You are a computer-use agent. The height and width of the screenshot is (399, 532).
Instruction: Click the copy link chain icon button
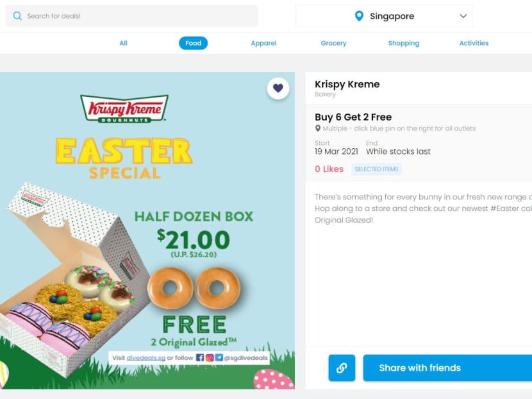[x=342, y=368]
